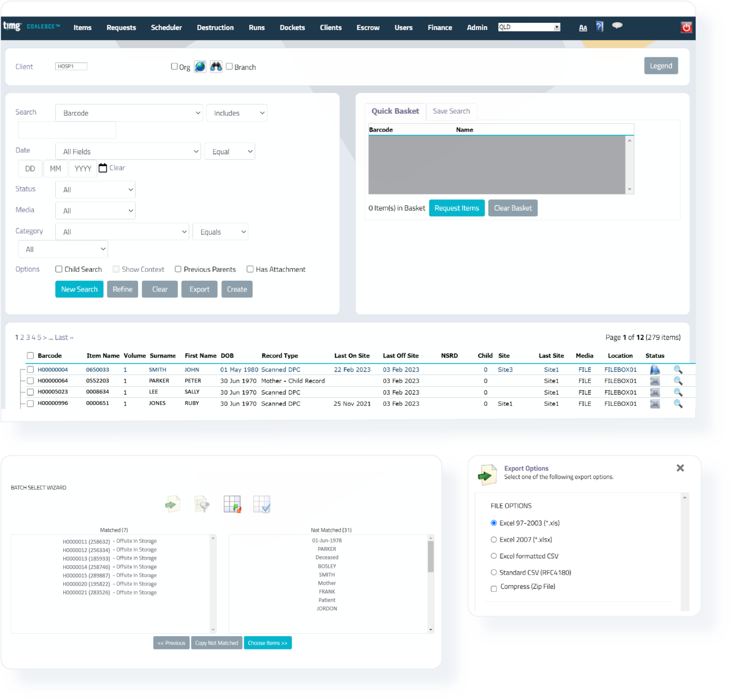Viewport: 732px width, 700px height.
Task: Click the binoculars lookup icon beside Branch
Action: [216, 67]
